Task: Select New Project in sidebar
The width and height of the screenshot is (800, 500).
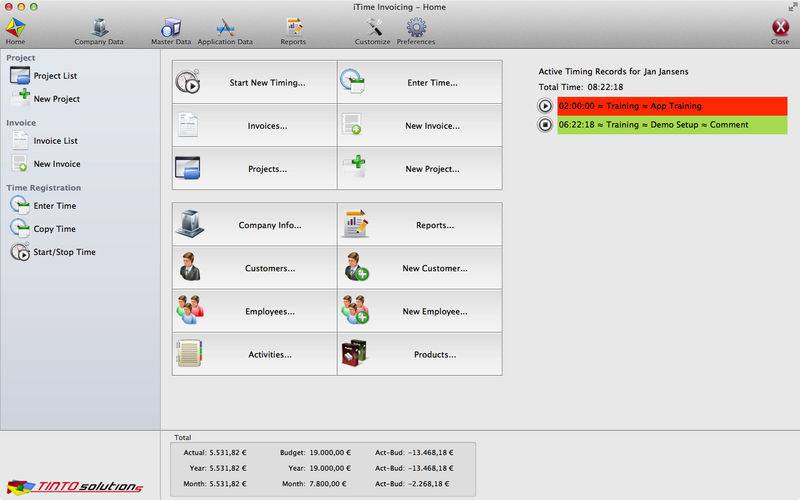Action: click(45, 98)
